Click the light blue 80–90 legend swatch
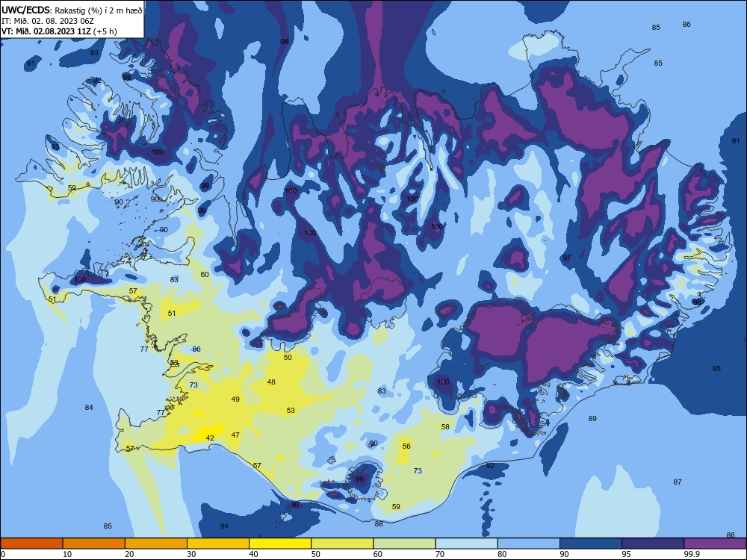747x560 pixels. click(x=529, y=544)
